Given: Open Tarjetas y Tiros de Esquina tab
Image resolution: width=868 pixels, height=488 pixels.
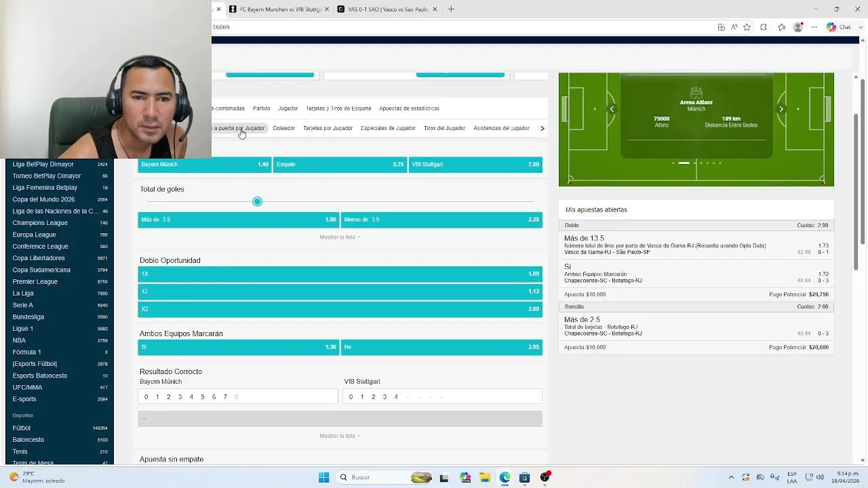Looking at the screenshot, I should (x=338, y=108).
